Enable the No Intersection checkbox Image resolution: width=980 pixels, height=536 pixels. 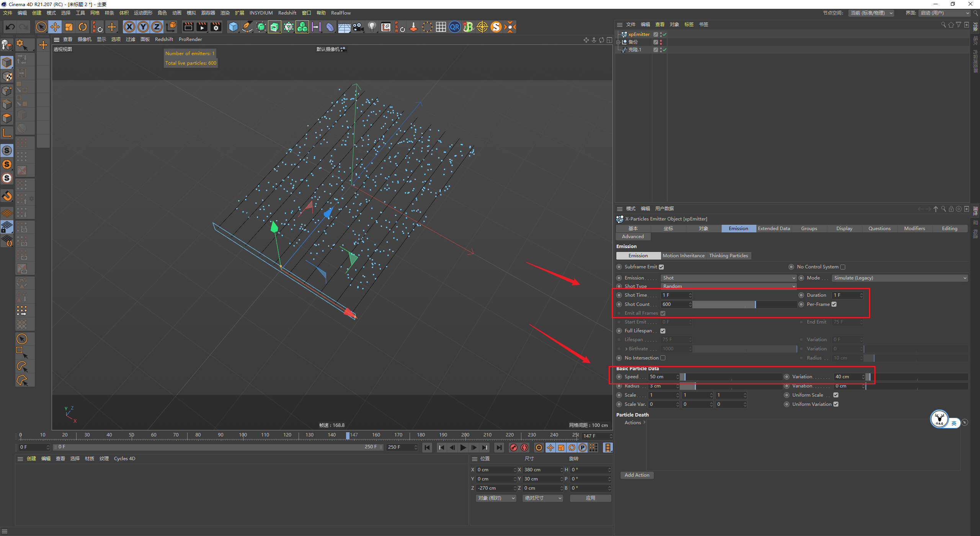663,358
